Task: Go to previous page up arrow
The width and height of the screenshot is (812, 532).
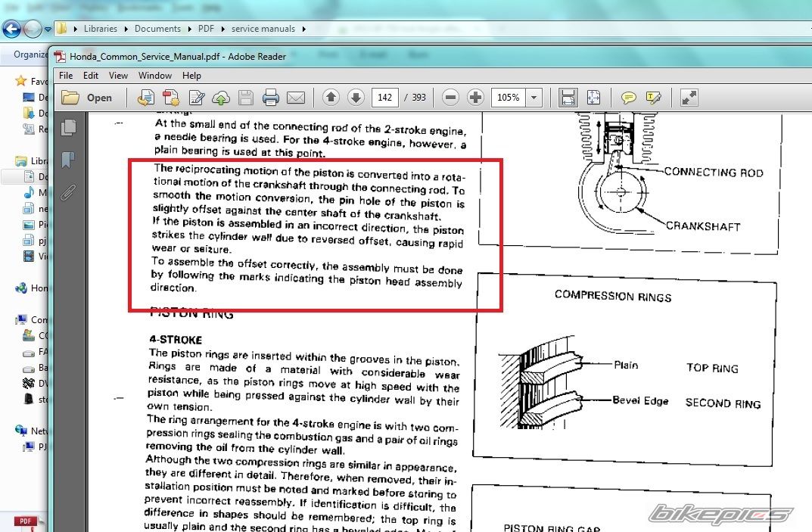Action: [x=331, y=97]
